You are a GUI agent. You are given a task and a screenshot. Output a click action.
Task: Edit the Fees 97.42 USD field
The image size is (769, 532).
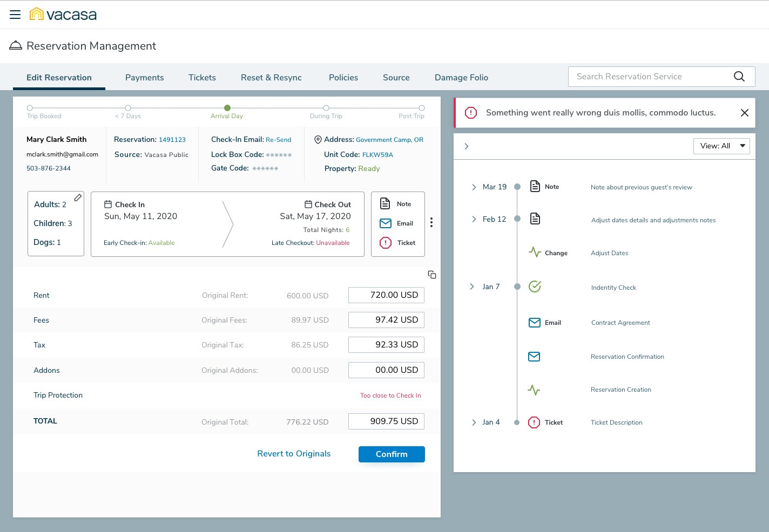[386, 320]
